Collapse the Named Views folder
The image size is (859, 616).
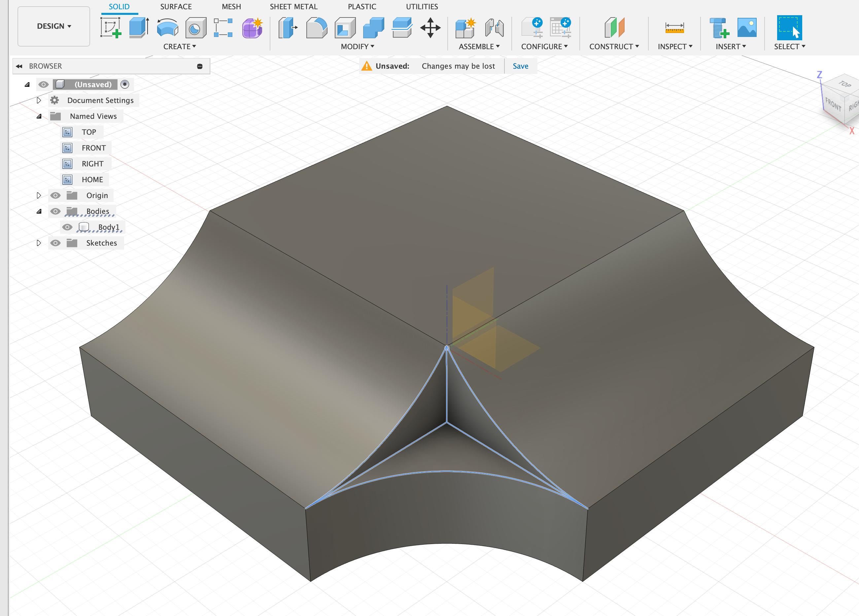(x=39, y=116)
